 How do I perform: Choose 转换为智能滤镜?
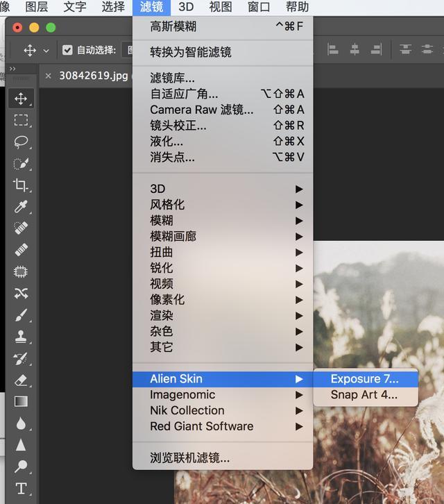[223, 52]
